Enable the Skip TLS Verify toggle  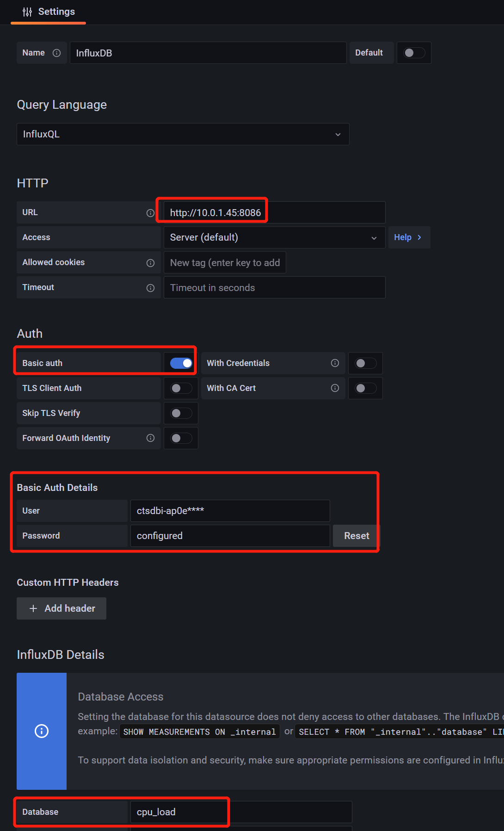[181, 413]
